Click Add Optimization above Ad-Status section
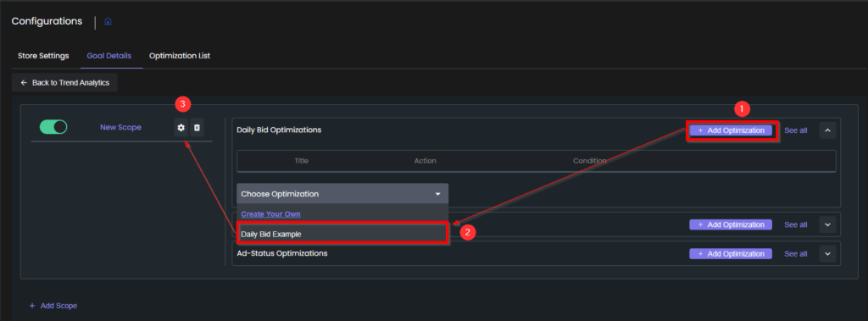The image size is (868, 321). click(x=731, y=224)
